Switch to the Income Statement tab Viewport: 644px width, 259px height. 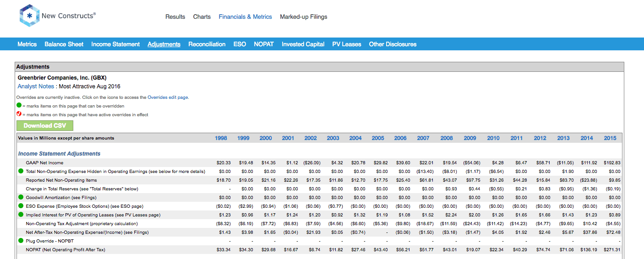pyautogui.click(x=115, y=44)
